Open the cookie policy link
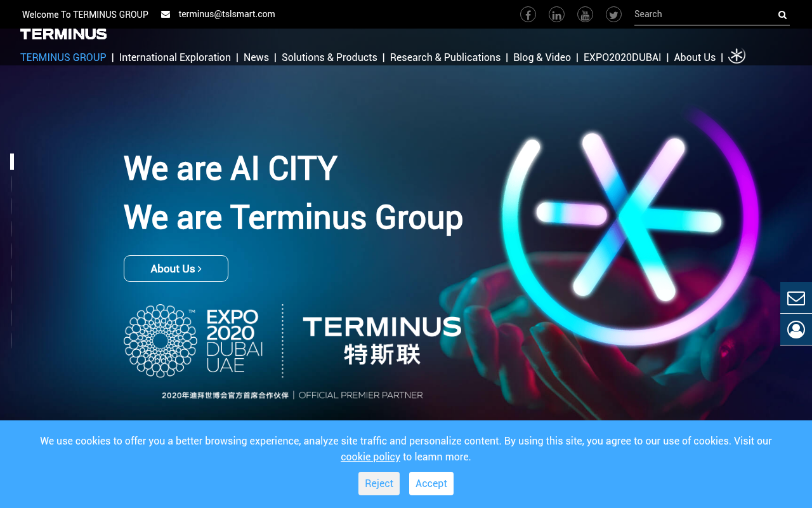 (x=370, y=457)
